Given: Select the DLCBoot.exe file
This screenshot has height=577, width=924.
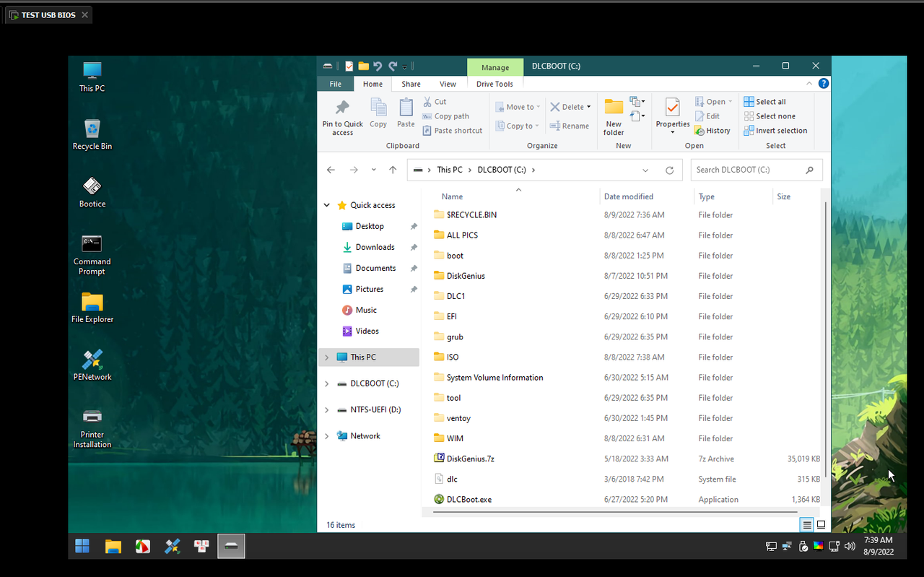Looking at the screenshot, I should (469, 499).
